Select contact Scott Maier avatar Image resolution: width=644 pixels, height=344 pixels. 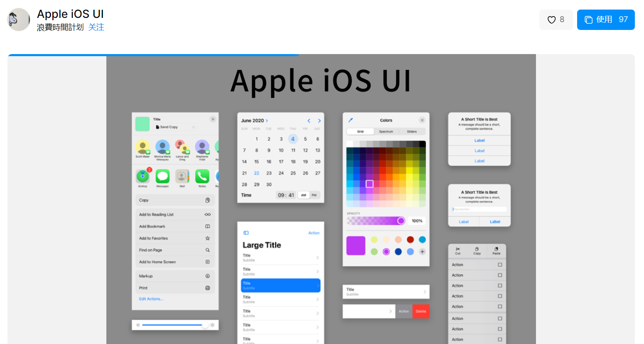pos(143,147)
